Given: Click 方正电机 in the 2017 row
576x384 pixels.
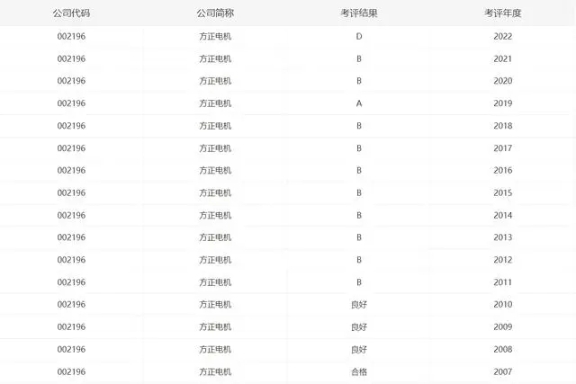Looking at the screenshot, I should (x=215, y=148).
